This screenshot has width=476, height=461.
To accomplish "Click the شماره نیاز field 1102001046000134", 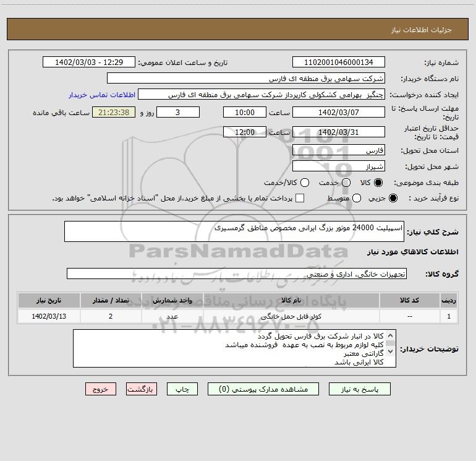I will 339,62.
